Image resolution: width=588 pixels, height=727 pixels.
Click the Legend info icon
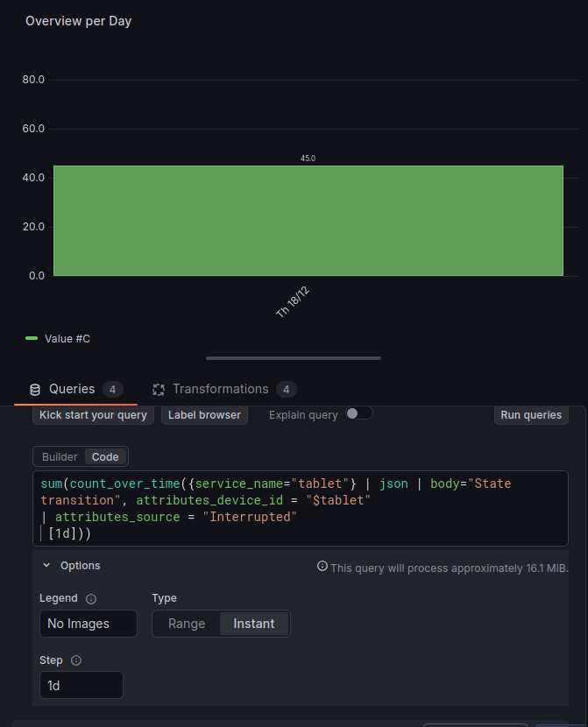[91, 599]
